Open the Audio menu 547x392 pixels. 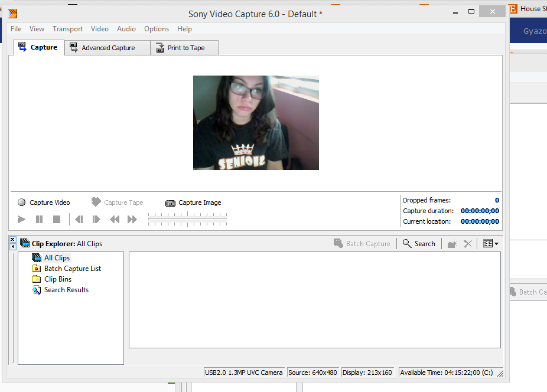pos(126,29)
